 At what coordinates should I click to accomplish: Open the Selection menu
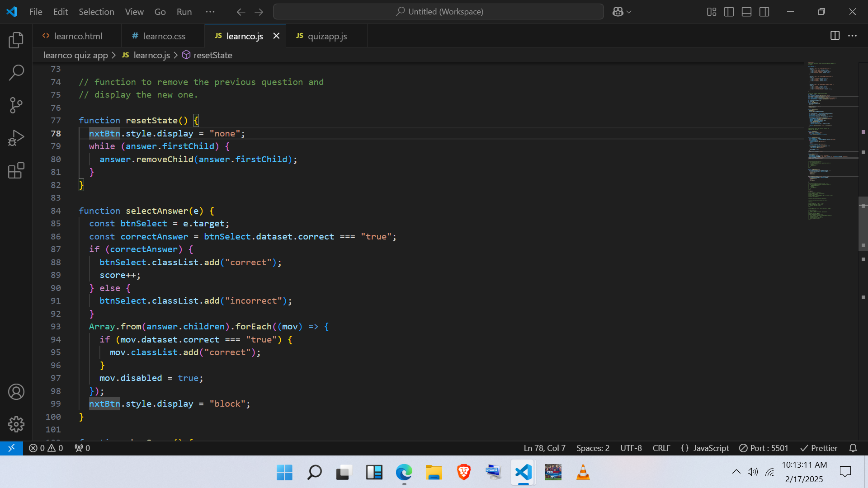coord(96,12)
